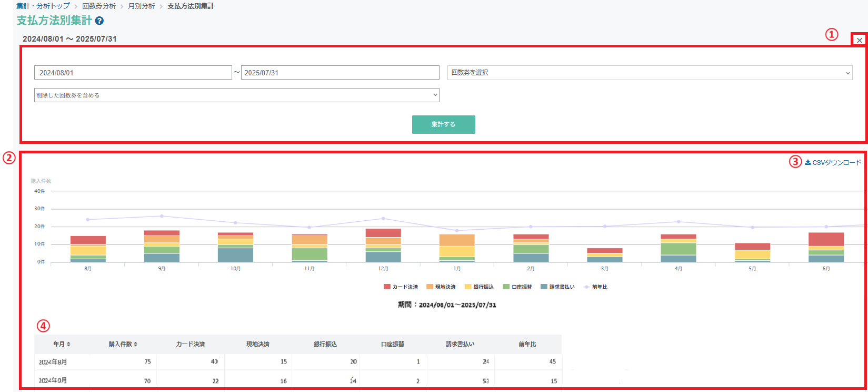Click the 集計する button
Image resolution: width=868 pixels, height=392 pixels.
[x=444, y=124]
